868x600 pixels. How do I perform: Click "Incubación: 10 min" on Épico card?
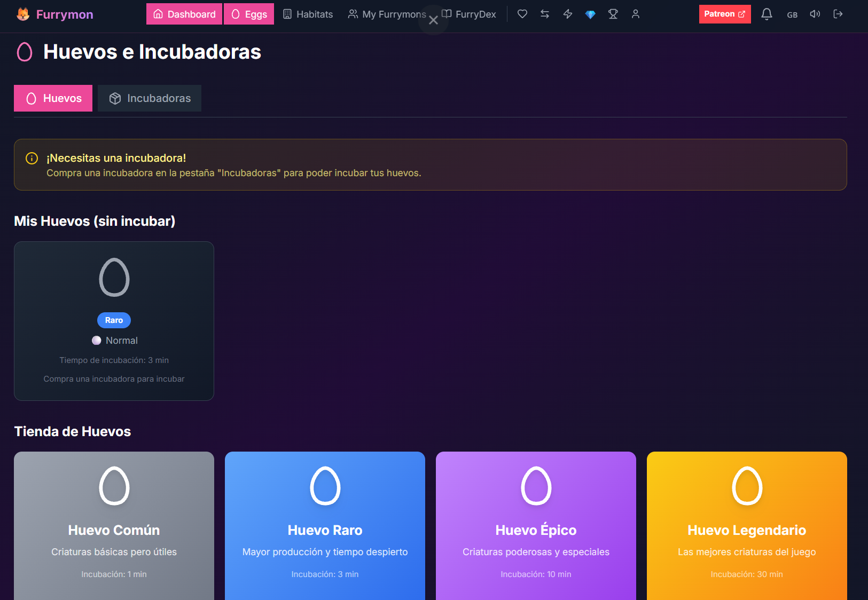536,574
